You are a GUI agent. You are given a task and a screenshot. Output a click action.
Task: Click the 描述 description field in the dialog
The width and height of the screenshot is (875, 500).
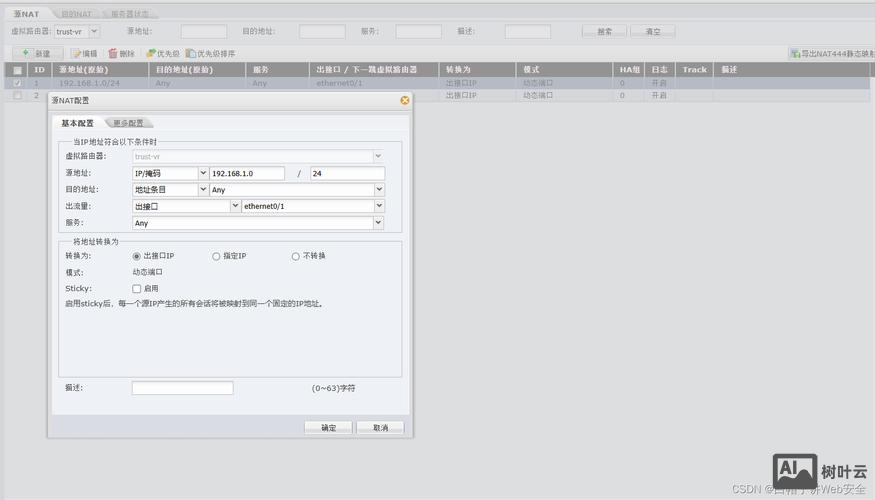point(182,388)
